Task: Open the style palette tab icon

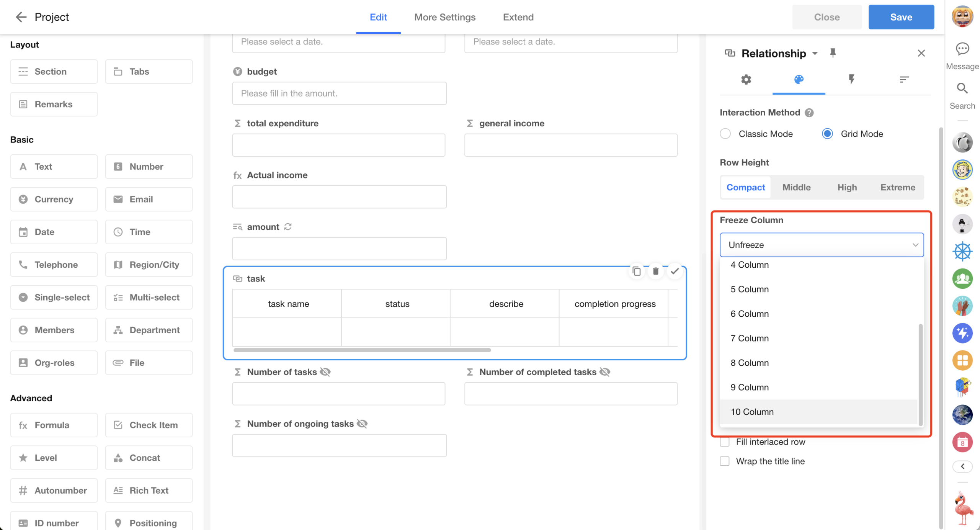Action: [799, 79]
